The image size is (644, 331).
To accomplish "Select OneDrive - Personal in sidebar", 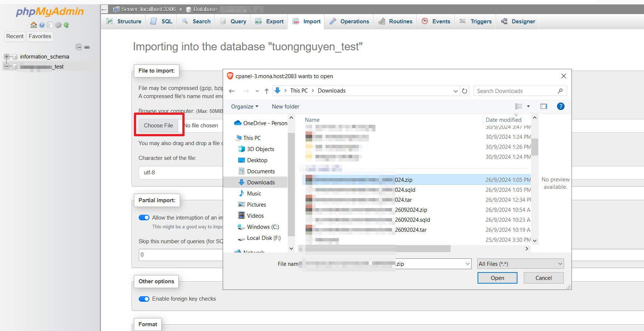I will point(261,123).
